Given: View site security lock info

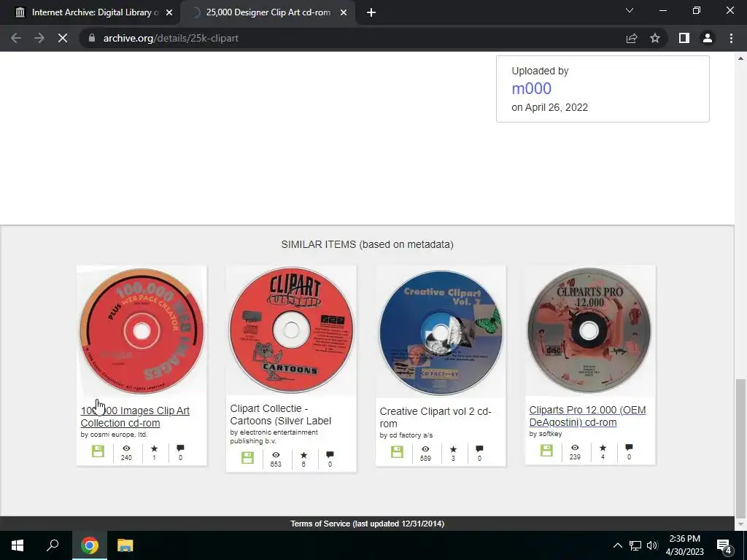Looking at the screenshot, I should point(92,38).
